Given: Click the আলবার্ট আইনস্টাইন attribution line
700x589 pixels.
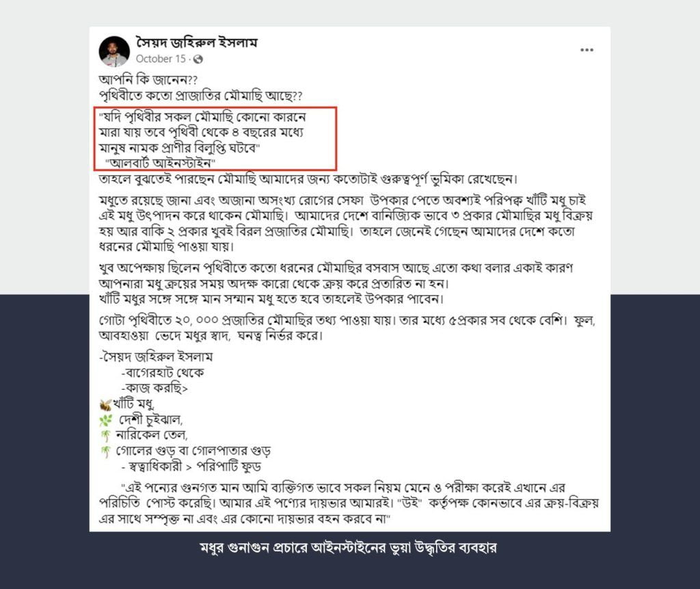Looking at the screenshot, I should (160, 163).
